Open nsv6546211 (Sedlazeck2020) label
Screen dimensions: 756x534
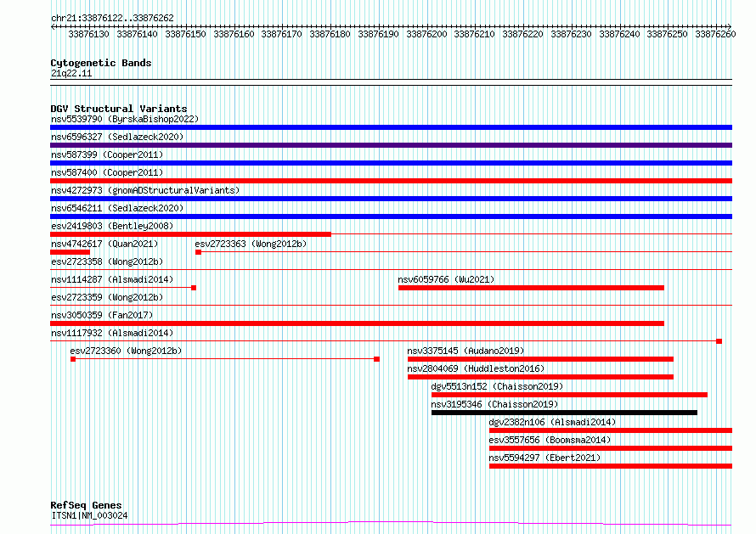click(117, 208)
